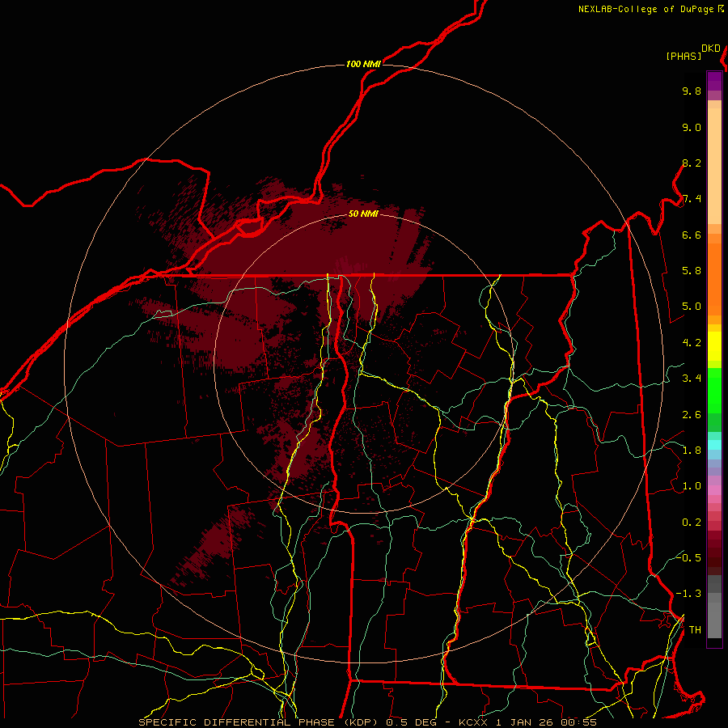Select the 1.8 scale label
The image size is (728, 728).
pos(692,451)
